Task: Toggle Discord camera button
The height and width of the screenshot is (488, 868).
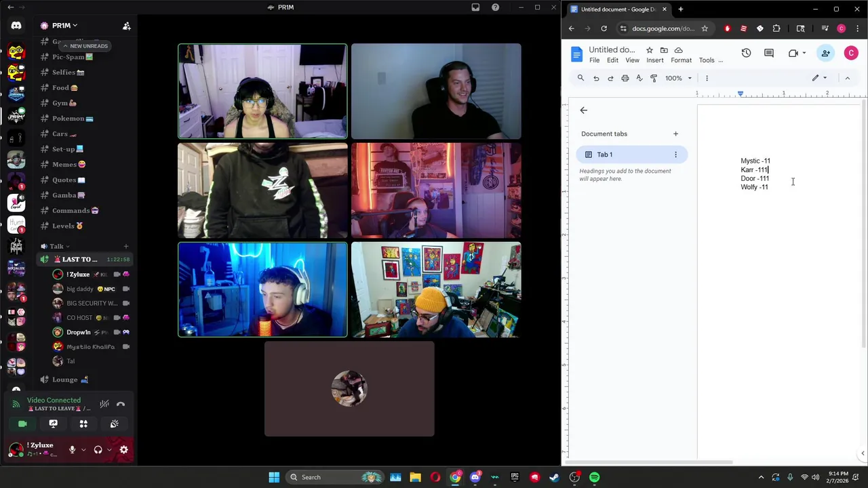Action: tap(22, 424)
